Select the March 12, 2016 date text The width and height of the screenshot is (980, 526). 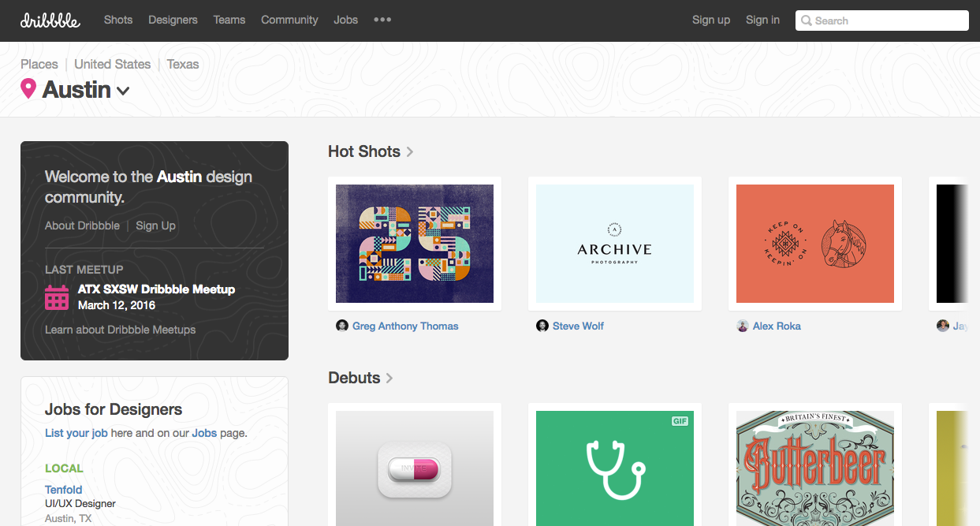(x=117, y=305)
